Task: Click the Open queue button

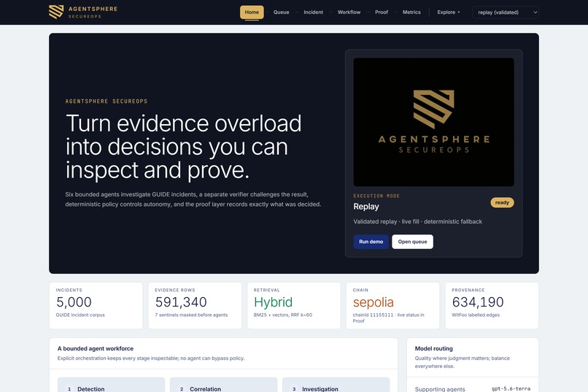Action: 412,242
